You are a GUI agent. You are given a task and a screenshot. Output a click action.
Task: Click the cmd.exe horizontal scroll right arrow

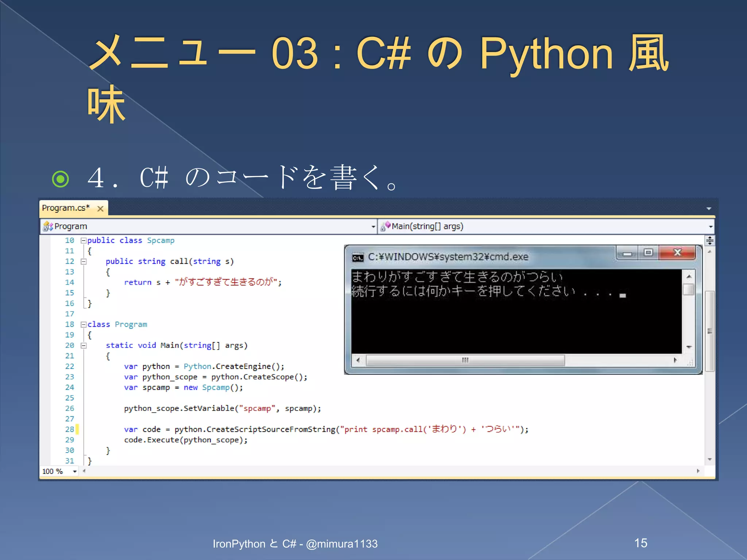click(x=675, y=360)
